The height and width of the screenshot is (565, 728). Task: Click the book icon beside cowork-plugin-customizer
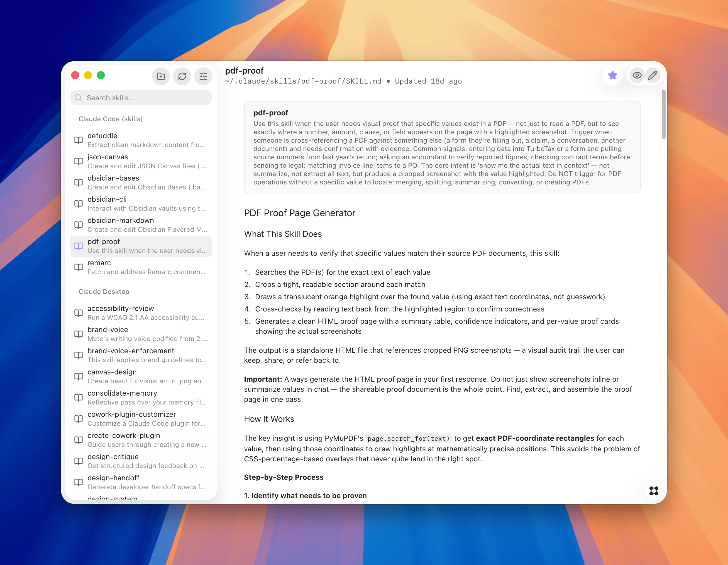pos(78,418)
